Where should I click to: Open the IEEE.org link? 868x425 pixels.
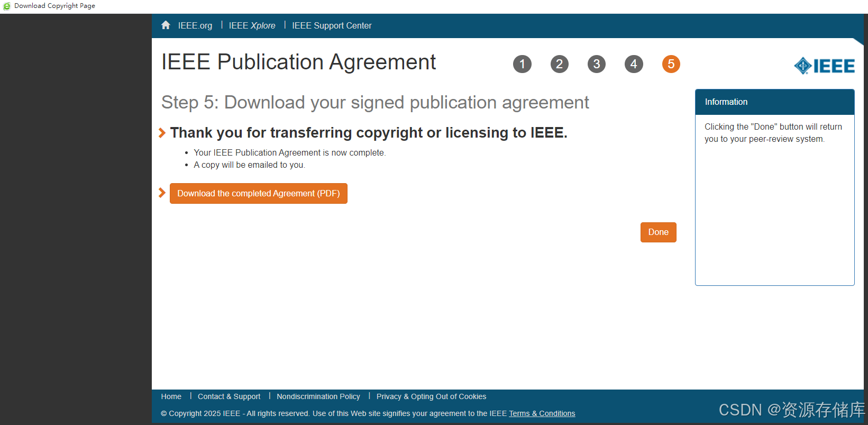click(x=195, y=25)
